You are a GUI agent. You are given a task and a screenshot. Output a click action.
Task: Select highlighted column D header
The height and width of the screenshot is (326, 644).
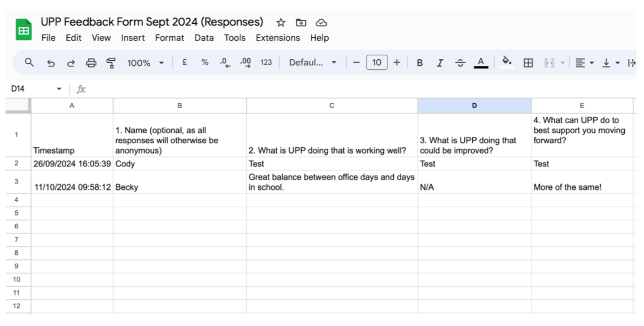474,106
